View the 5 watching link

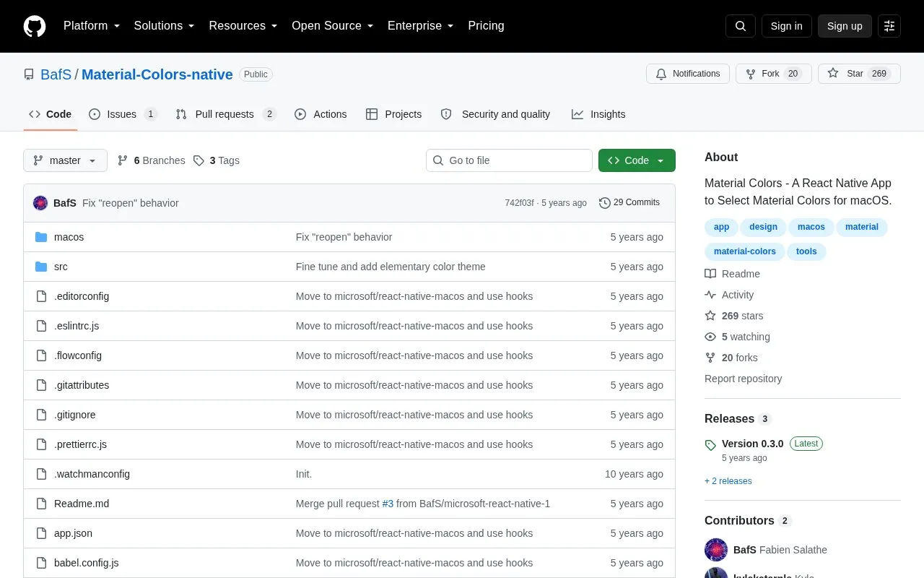(x=737, y=337)
